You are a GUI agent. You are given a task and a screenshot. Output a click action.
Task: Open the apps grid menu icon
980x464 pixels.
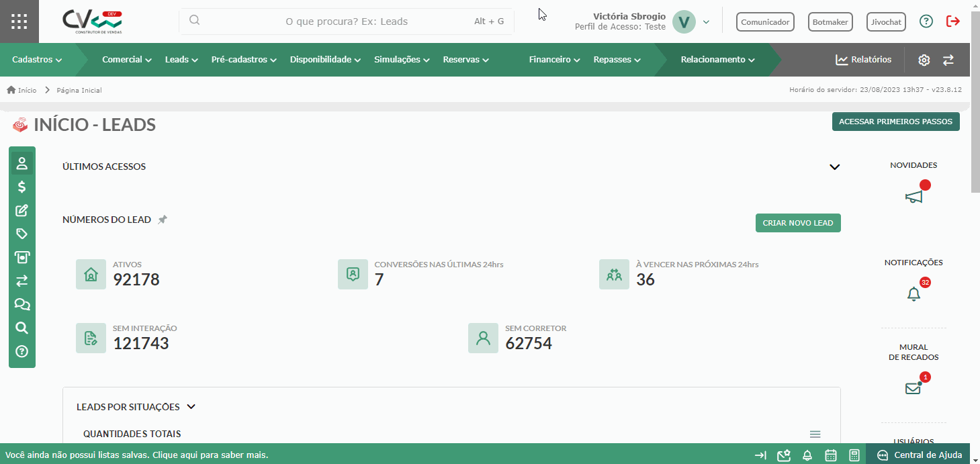coord(19,21)
